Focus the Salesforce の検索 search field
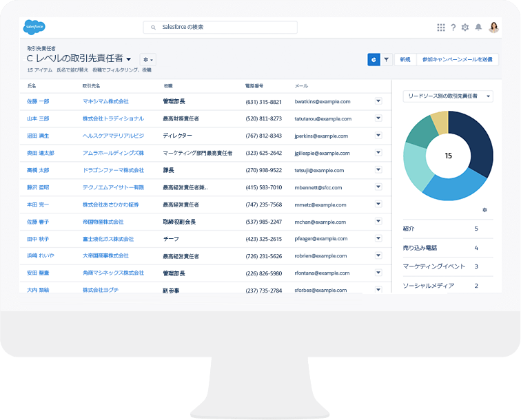This screenshot has height=420, width=521. (x=221, y=28)
